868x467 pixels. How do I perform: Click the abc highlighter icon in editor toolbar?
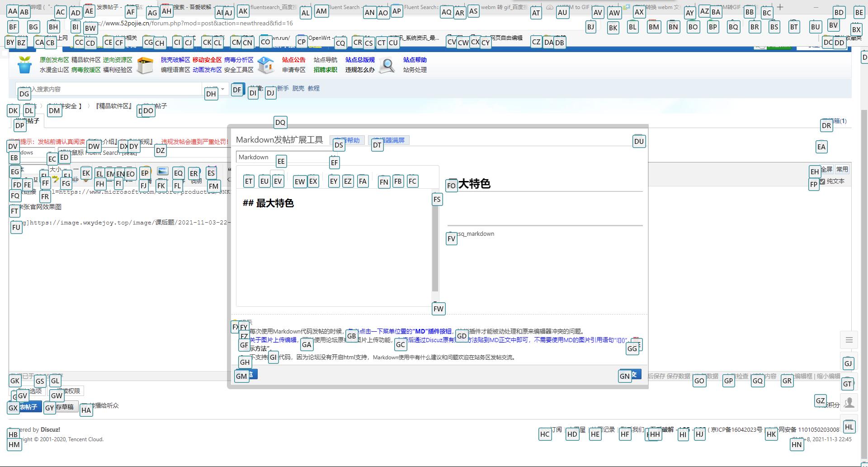[x=56, y=180]
